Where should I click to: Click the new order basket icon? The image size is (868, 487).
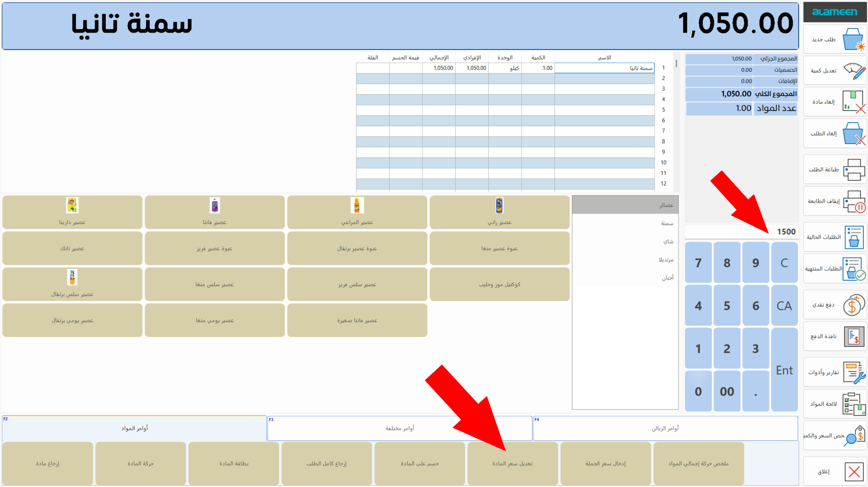click(853, 40)
